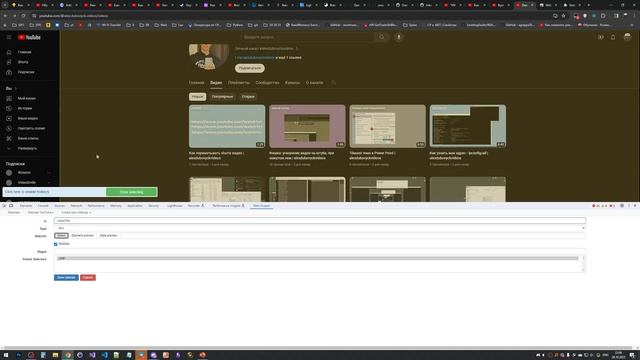Screen dimensions: 640x360
Task: Open the YouTube hamburger guide menu
Action: pyautogui.click(x=9, y=37)
